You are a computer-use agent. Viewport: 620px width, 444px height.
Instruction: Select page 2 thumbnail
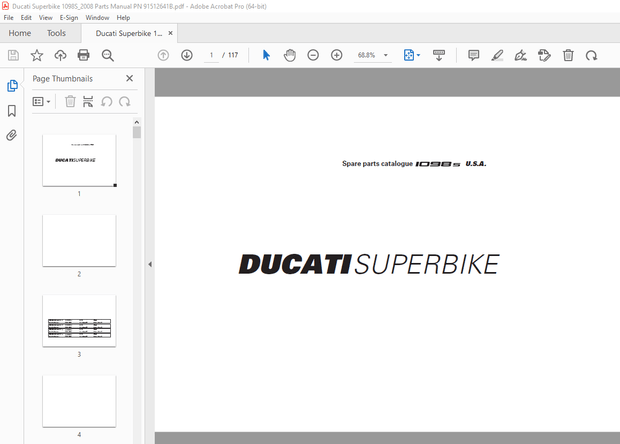point(79,241)
